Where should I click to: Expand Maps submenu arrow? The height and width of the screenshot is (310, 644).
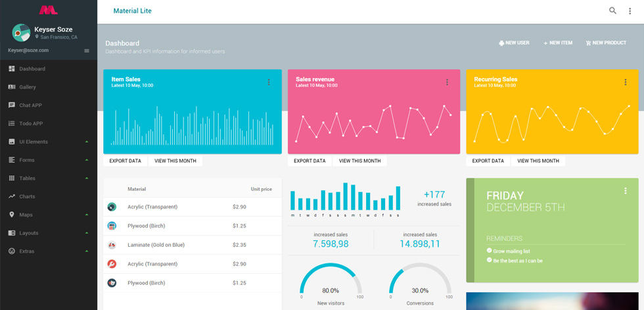point(87,214)
